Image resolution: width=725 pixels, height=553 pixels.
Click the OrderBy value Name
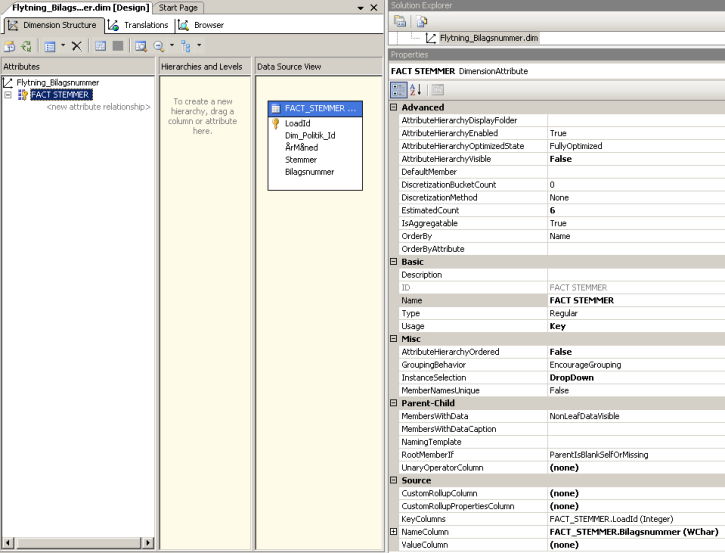pyautogui.click(x=559, y=236)
